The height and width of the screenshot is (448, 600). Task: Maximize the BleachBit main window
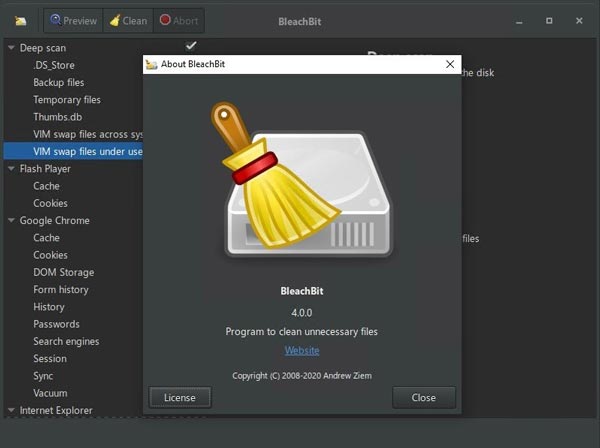coord(549,21)
